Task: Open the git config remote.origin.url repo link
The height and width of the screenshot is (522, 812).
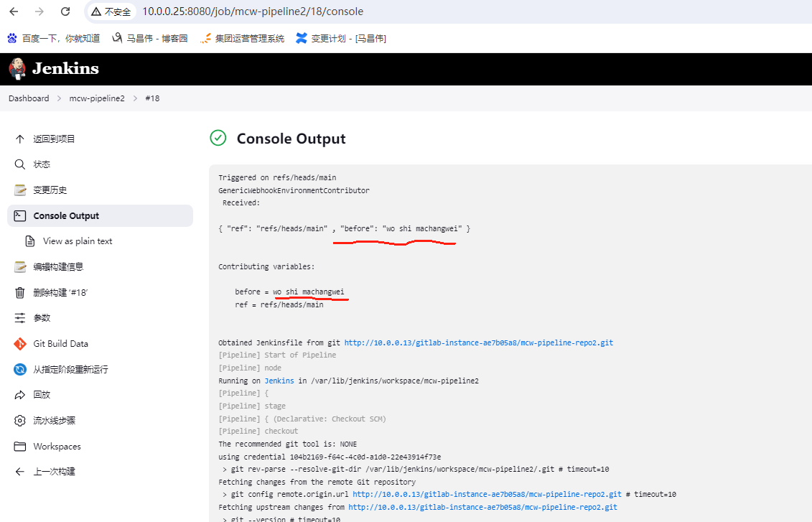Action: [487, 495]
